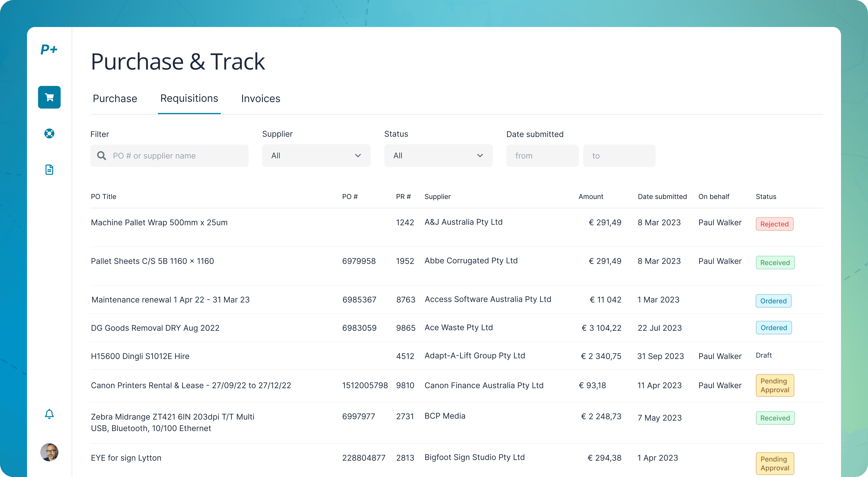The width and height of the screenshot is (868, 477).
Task: Click the search magnifier icon
Action: pyautogui.click(x=101, y=156)
